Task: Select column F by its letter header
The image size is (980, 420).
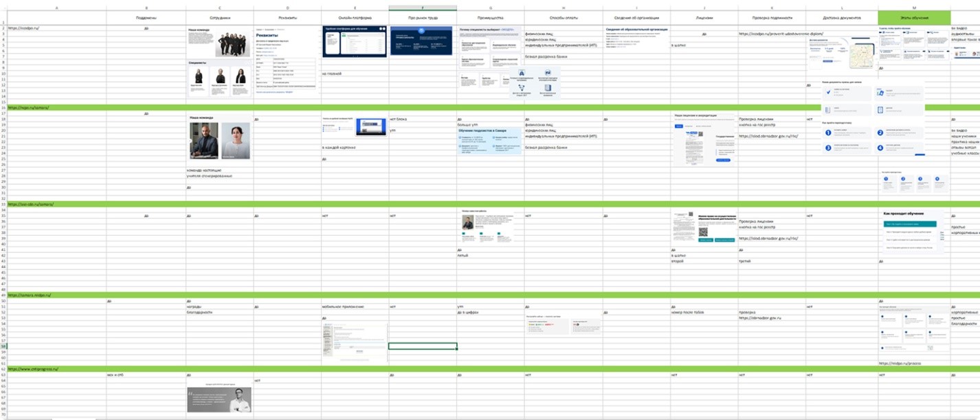Action: click(x=422, y=7)
